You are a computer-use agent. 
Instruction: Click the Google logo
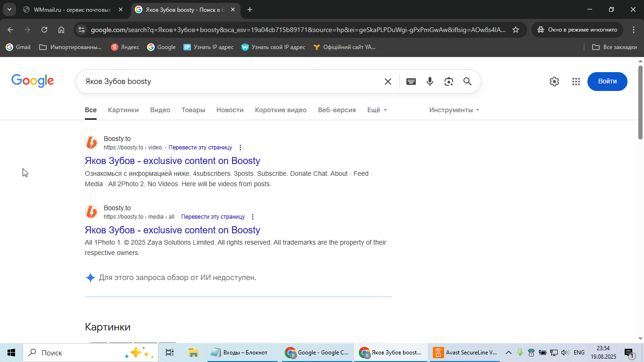(33, 81)
